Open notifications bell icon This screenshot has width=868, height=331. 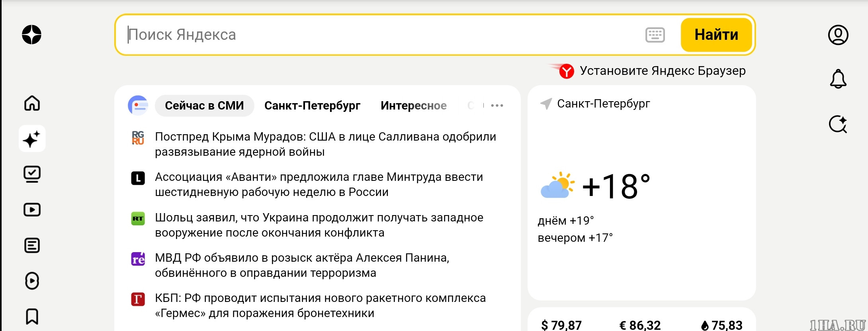pyautogui.click(x=838, y=79)
